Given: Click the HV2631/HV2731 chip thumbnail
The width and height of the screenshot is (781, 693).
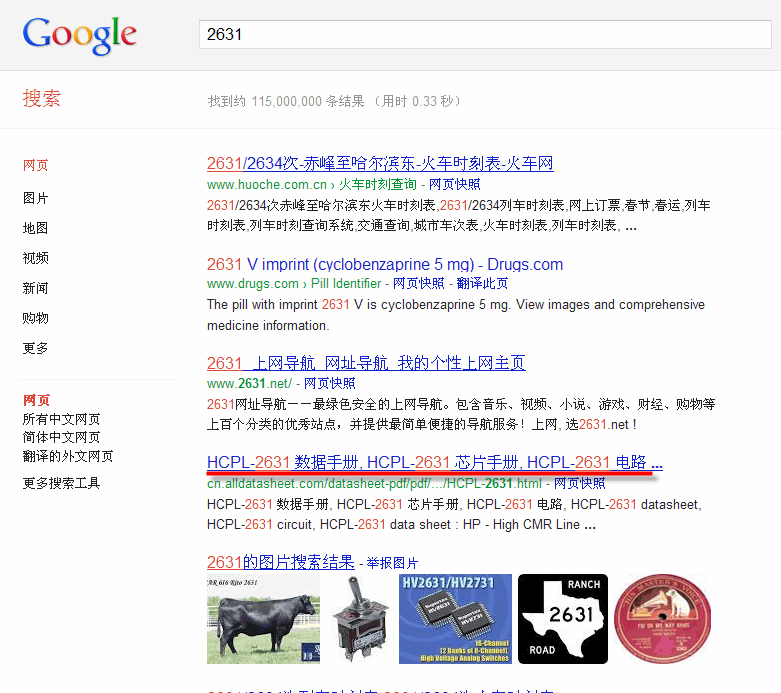Looking at the screenshot, I should [x=455, y=618].
